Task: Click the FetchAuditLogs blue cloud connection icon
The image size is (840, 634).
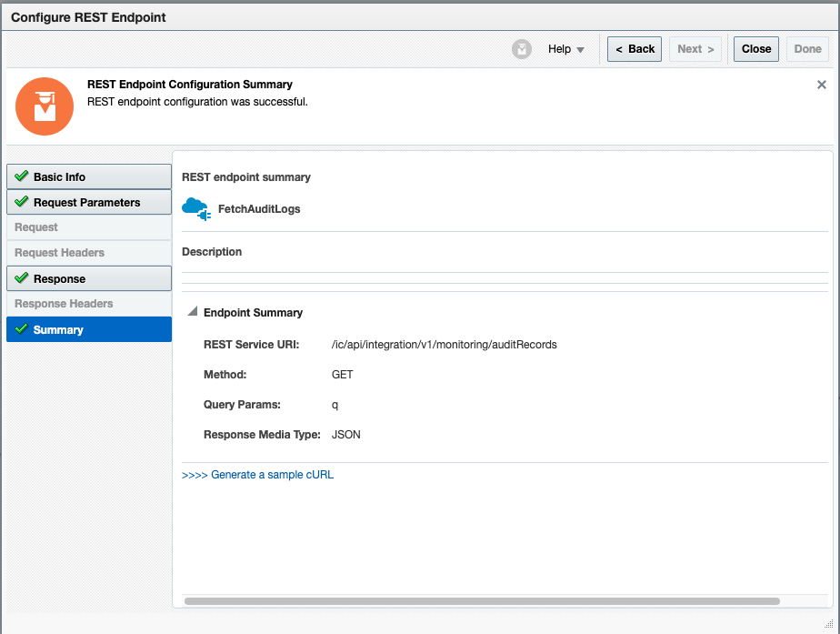Action: point(196,208)
